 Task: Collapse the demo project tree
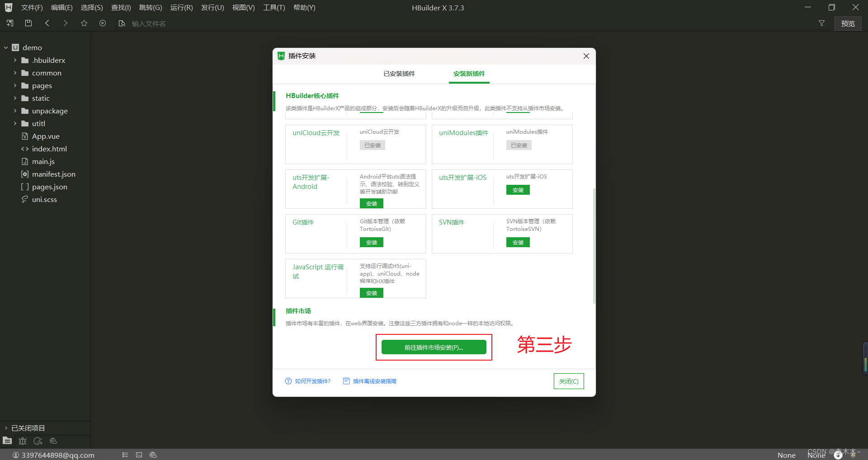(x=6, y=47)
